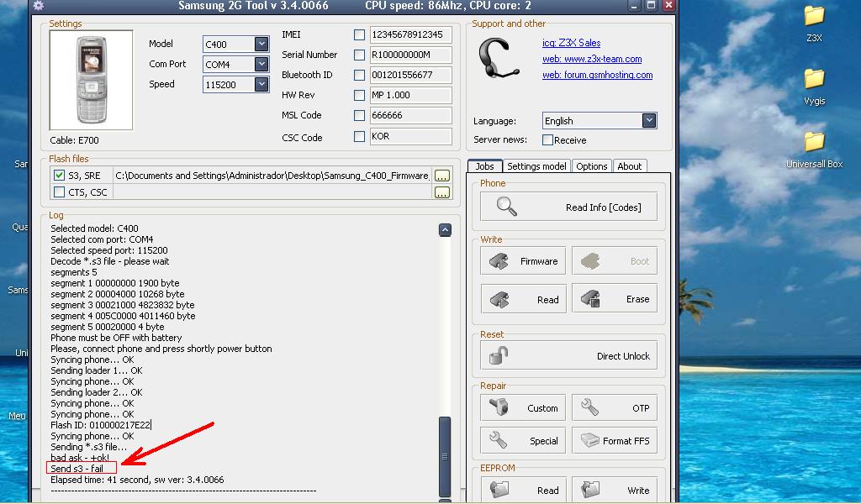Viewport: 861px width, 504px height.
Task: Click the Format FFS button
Action: tap(615, 440)
